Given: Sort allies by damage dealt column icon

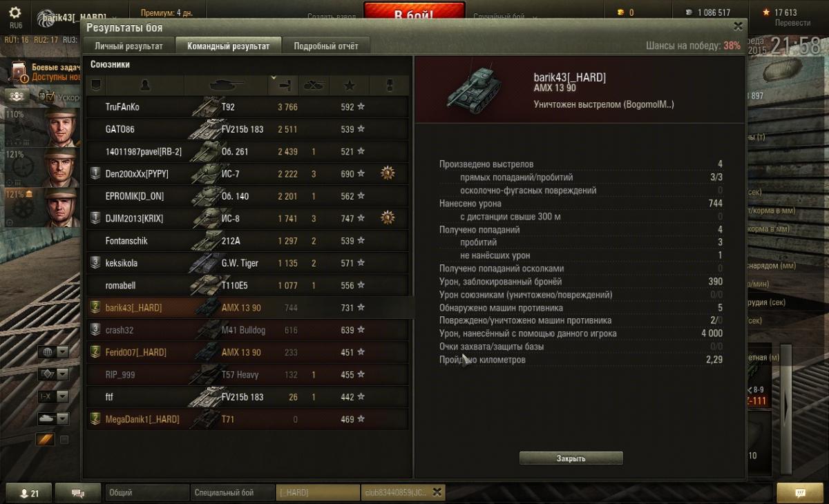Looking at the screenshot, I should [x=285, y=85].
